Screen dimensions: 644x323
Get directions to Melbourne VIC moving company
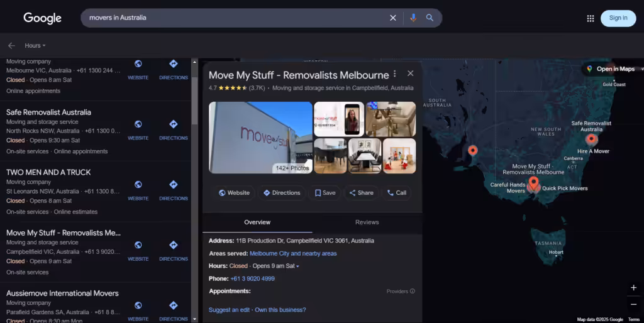174,63
